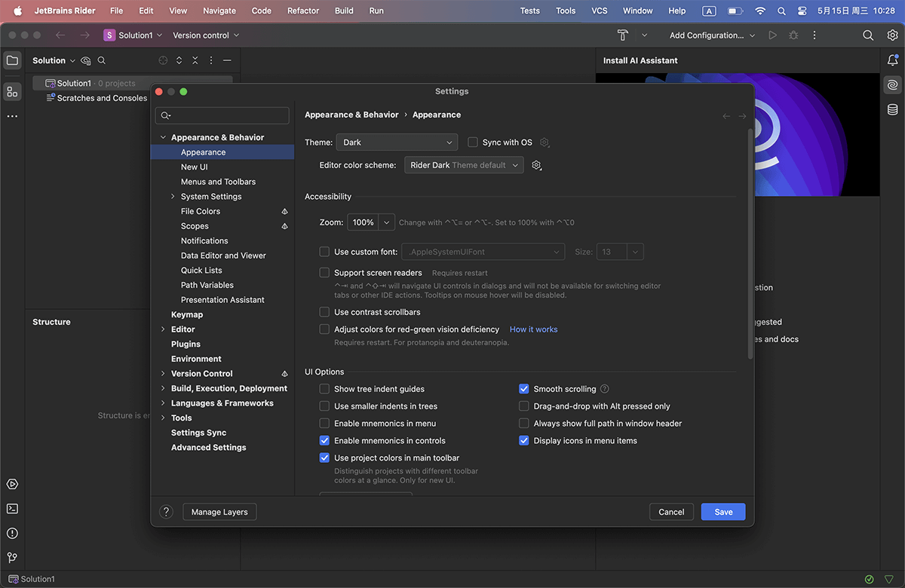
Task: Click the Solution panel search icon
Action: [102, 60]
